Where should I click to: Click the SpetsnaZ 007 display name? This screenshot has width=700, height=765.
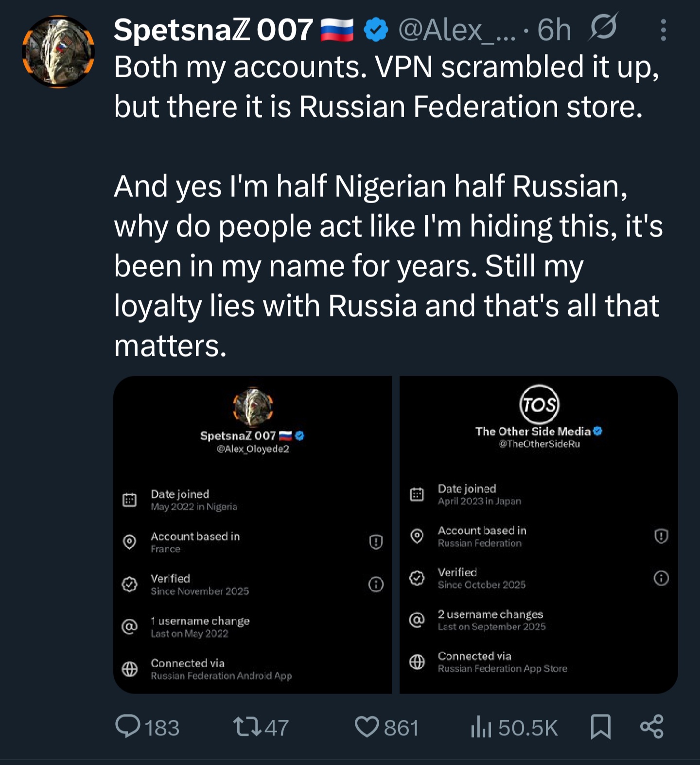(x=213, y=30)
